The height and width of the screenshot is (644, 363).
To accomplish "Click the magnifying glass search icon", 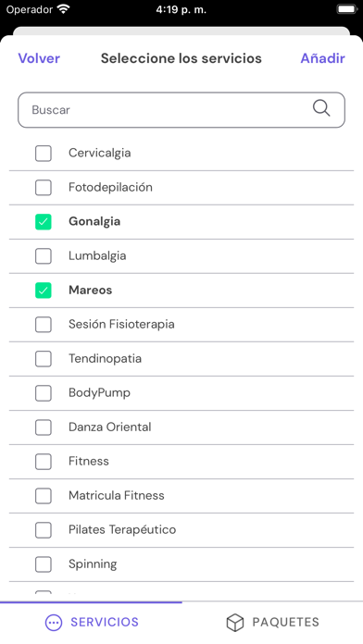I will [321, 108].
